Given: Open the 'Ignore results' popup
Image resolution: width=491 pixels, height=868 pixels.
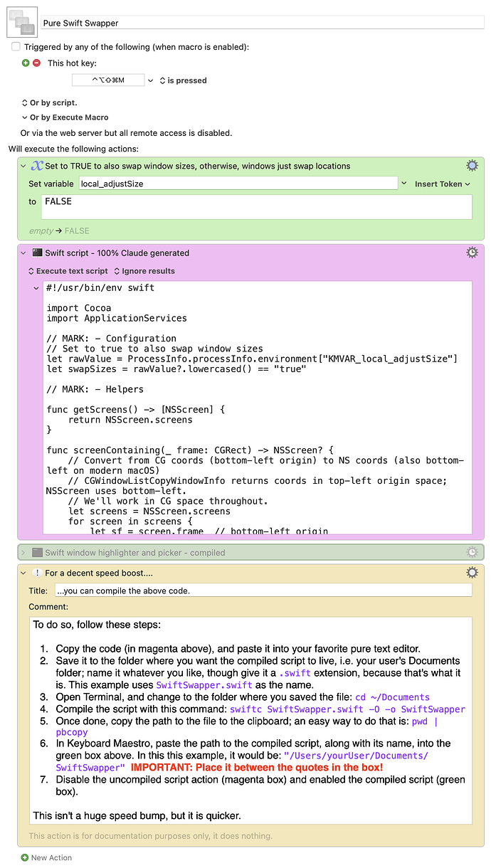Looking at the screenshot, I should click(144, 271).
